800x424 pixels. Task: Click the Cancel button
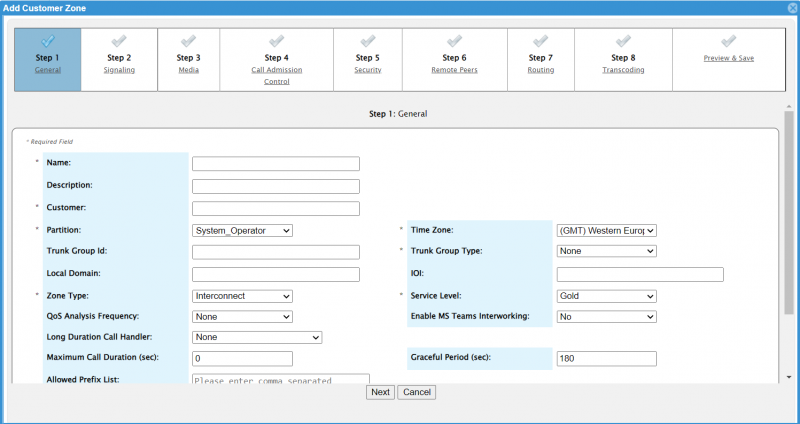coord(417,392)
